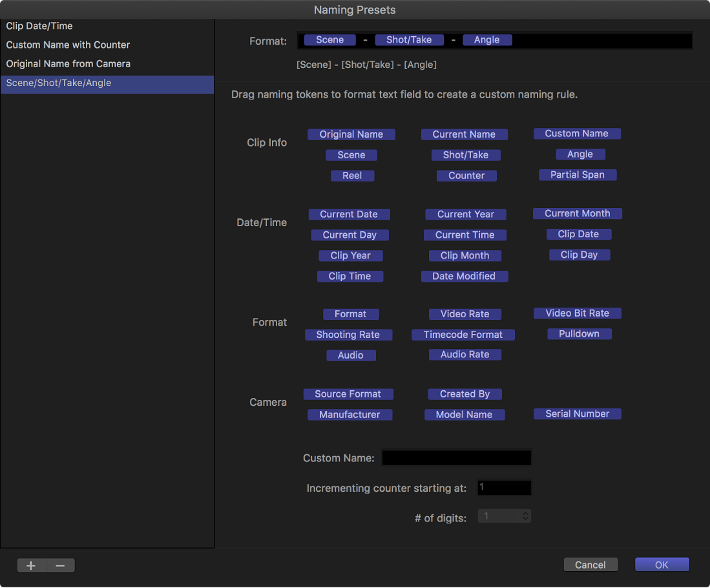Dismiss the dialog with Cancel
The height and width of the screenshot is (588, 710).
coord(590,564)
